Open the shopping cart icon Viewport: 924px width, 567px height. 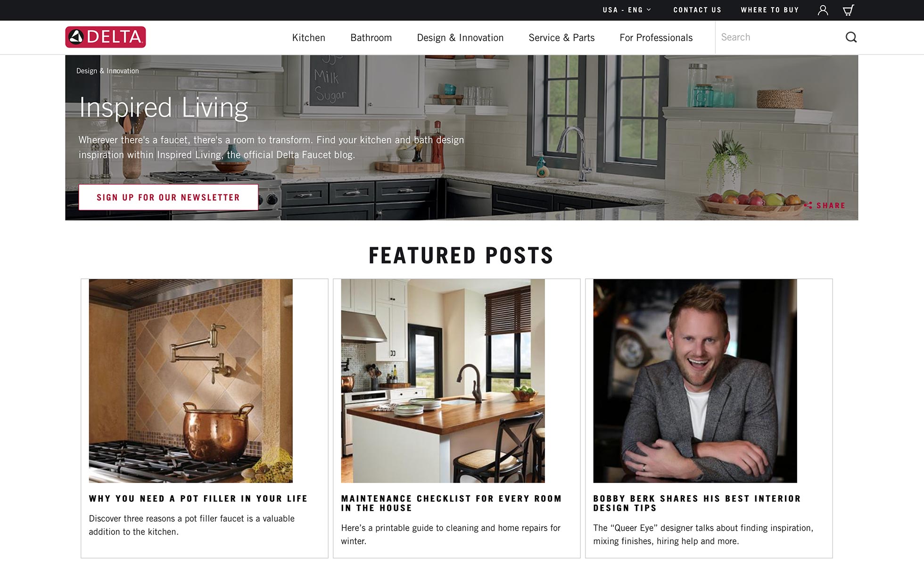coord(848,10)
